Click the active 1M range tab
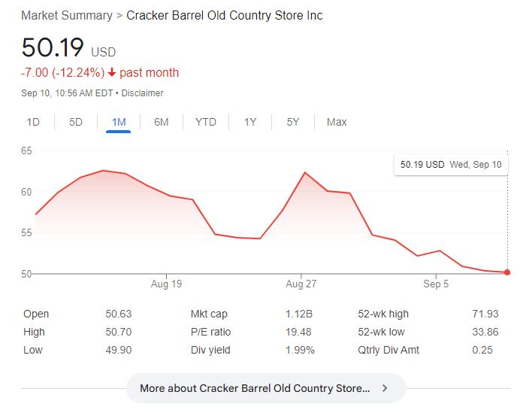 [x=119, y=122]
